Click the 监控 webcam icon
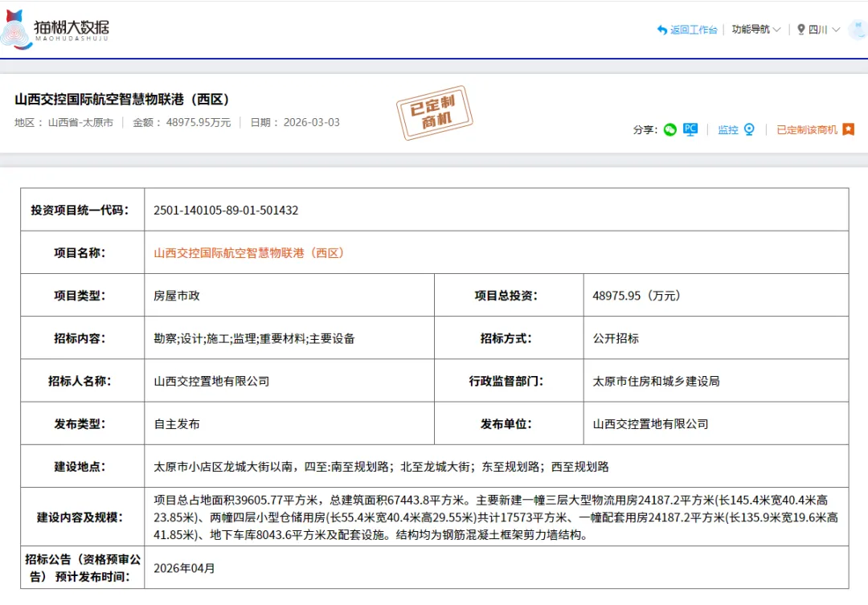 (x=749, y=129)
